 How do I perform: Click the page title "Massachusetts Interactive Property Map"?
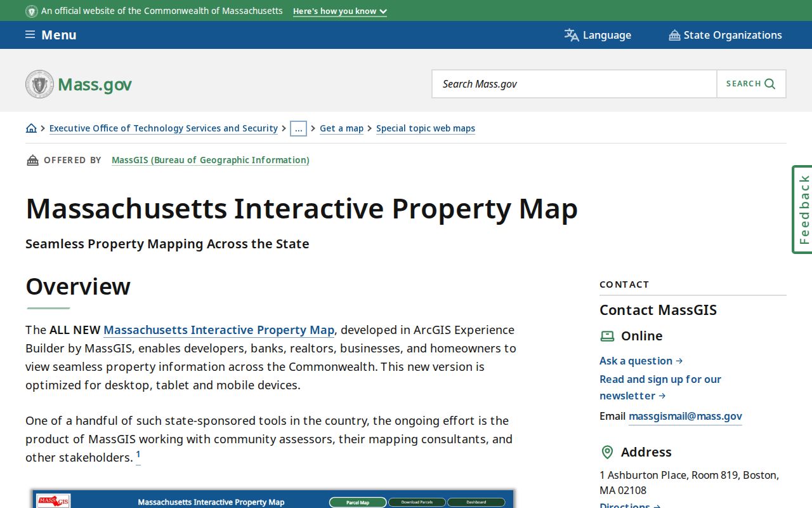coord(302,208)
